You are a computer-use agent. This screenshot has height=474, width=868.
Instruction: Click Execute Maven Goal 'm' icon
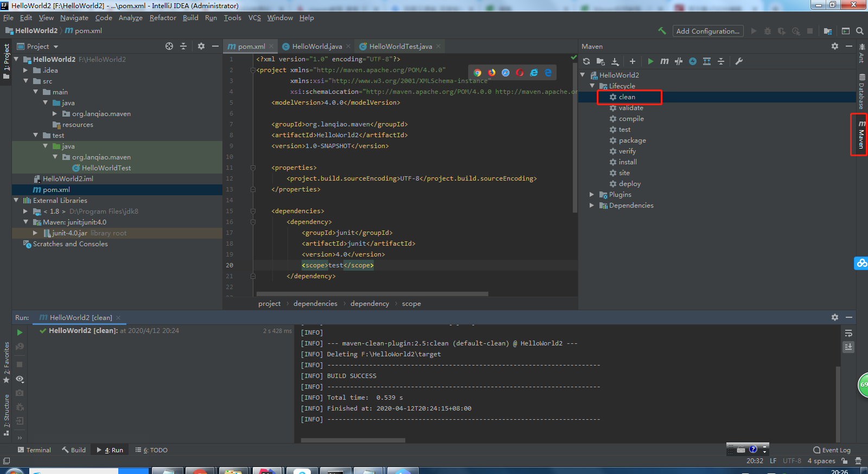click(665, 61)
